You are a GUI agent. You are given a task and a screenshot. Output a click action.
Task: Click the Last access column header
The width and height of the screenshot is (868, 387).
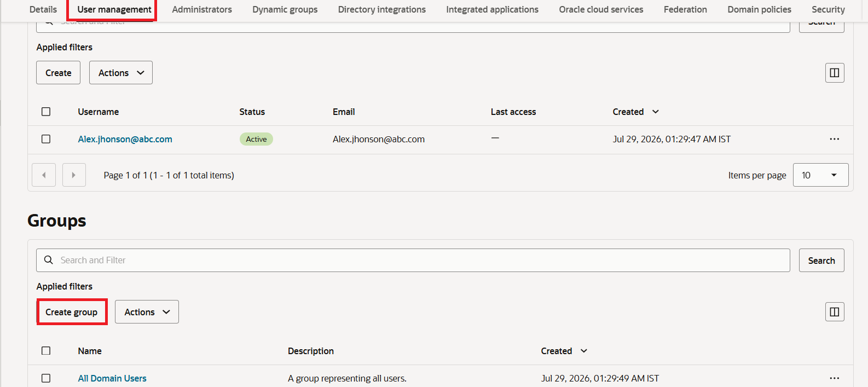(x=513, y=112)
